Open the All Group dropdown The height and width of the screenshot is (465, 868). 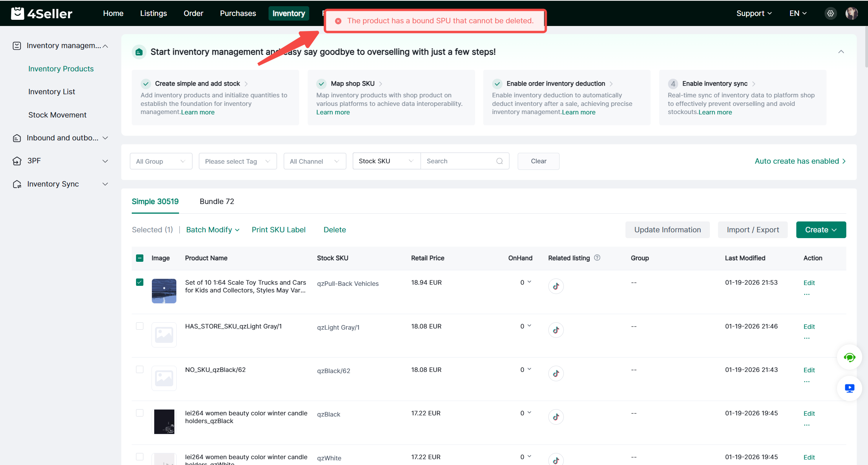pos(161,161)
